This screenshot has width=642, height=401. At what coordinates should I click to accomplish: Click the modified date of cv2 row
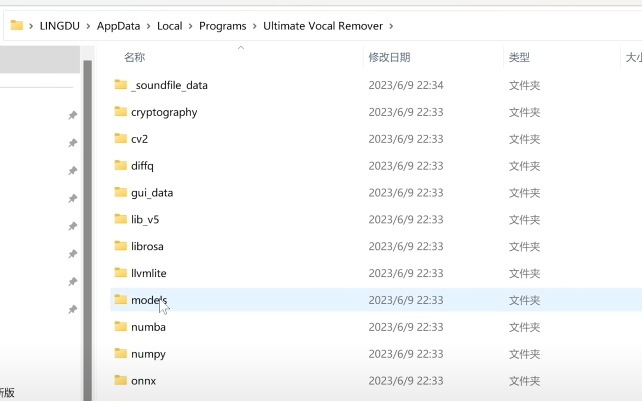[x=406, y=139]
